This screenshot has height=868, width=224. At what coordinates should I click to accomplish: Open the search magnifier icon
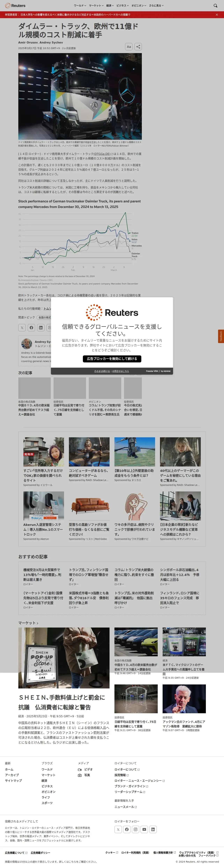click(x=216, y=5)
